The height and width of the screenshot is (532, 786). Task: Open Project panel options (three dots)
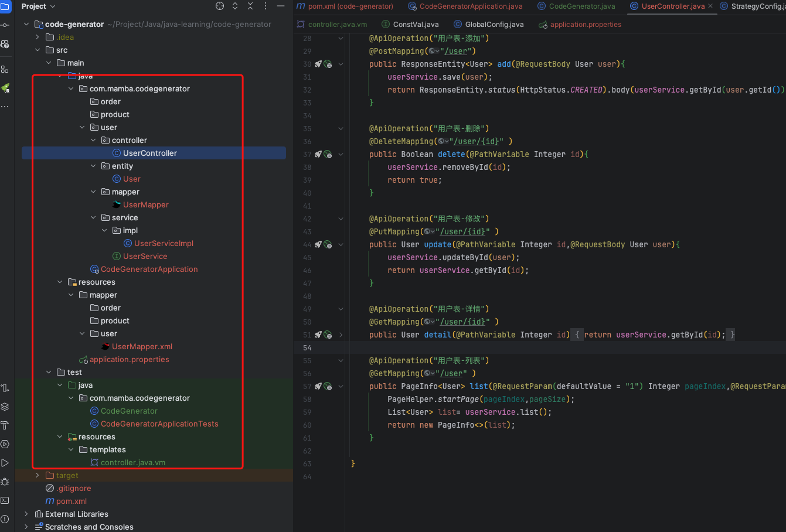[266, 6]
